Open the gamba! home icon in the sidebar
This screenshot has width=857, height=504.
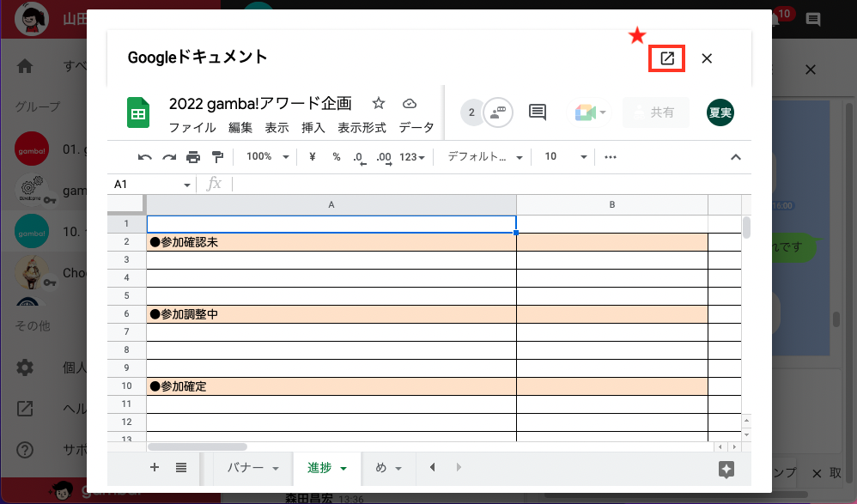[25, 66]
